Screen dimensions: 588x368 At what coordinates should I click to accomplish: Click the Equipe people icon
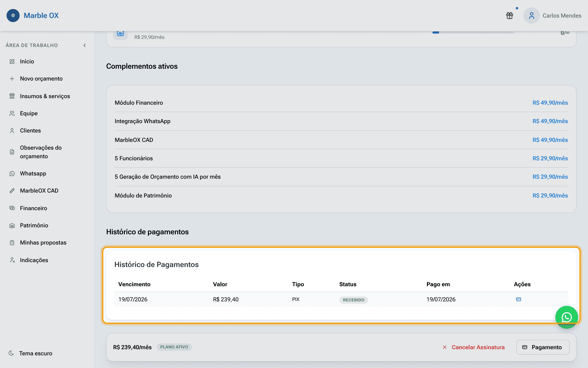point(12,113)
